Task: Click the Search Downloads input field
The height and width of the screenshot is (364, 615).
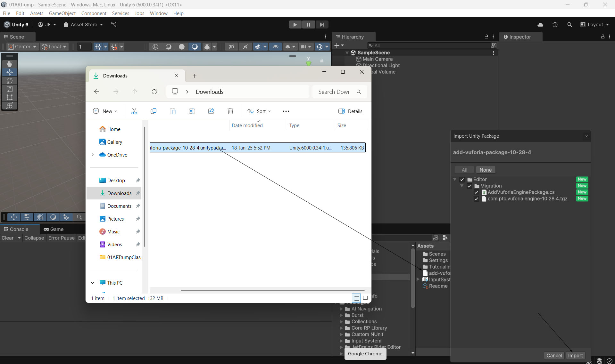Action: point(333,92)
